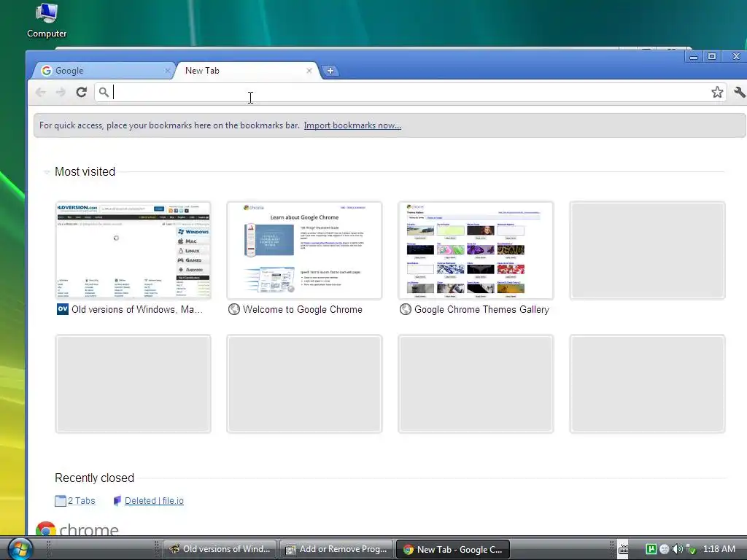Select New Tab - Google C... taskbar item
The height and width of the screenshot is (560, 747).
[x=452, y=549]
